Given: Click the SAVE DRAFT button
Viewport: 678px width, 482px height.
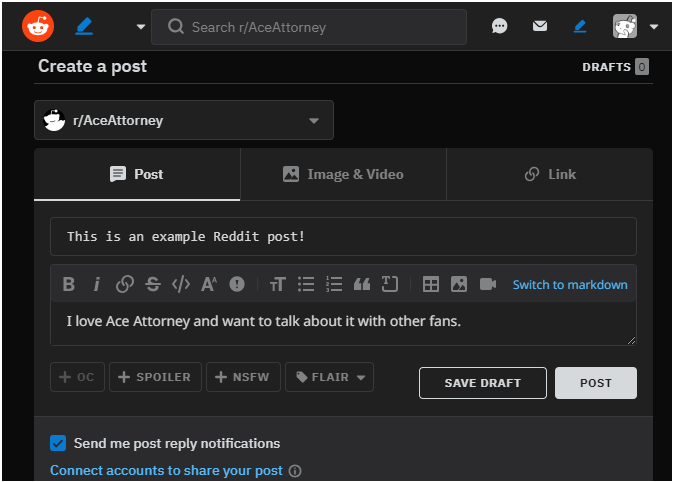Looking at the screenshot, I should pos(483,383).
